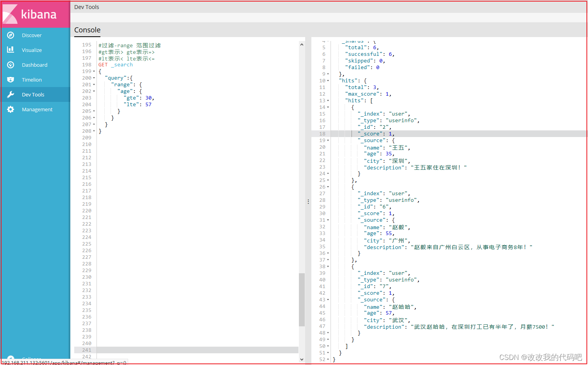The image size is (588, 365).
Task: Click the editor scrollbar up arrow
Action: (302, 45)
